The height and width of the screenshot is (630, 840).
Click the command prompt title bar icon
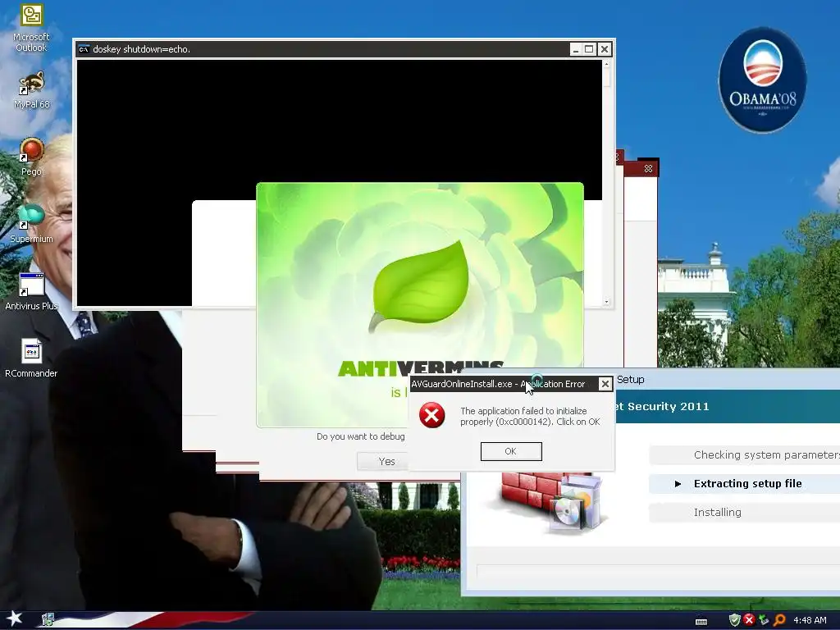coord(84,49)
